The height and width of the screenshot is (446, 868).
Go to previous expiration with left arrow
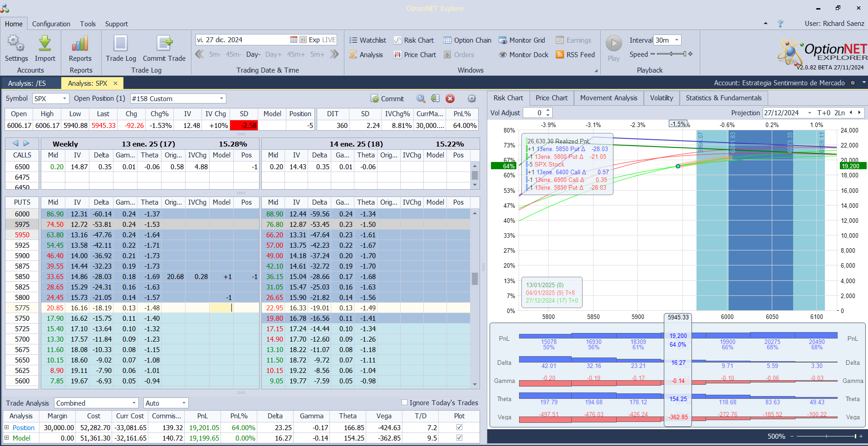(15, 143)
